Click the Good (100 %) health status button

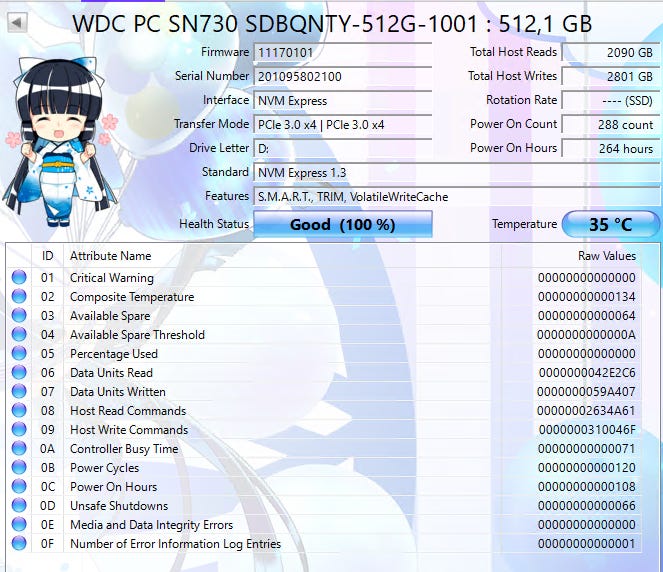click(342, 224)
